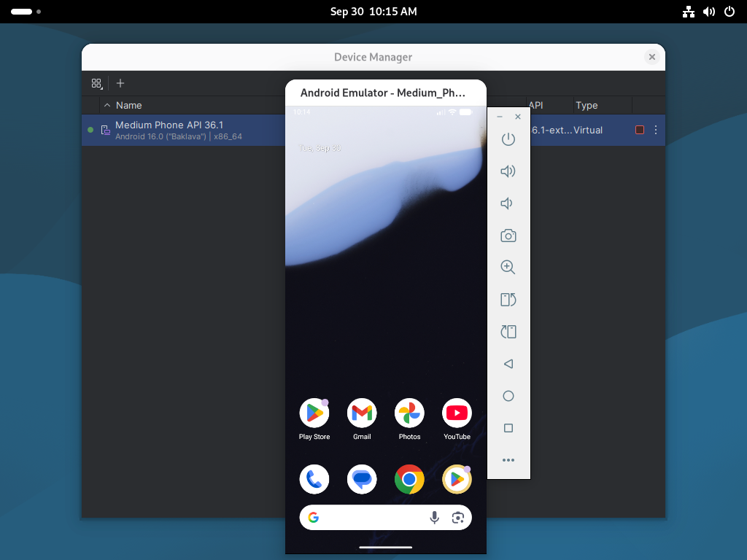Open Overview with the square navigation icon

[508, 428]
